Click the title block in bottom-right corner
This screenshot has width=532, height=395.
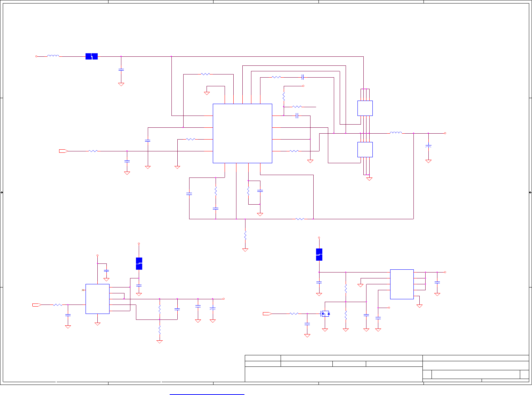[x=387, y=368]
